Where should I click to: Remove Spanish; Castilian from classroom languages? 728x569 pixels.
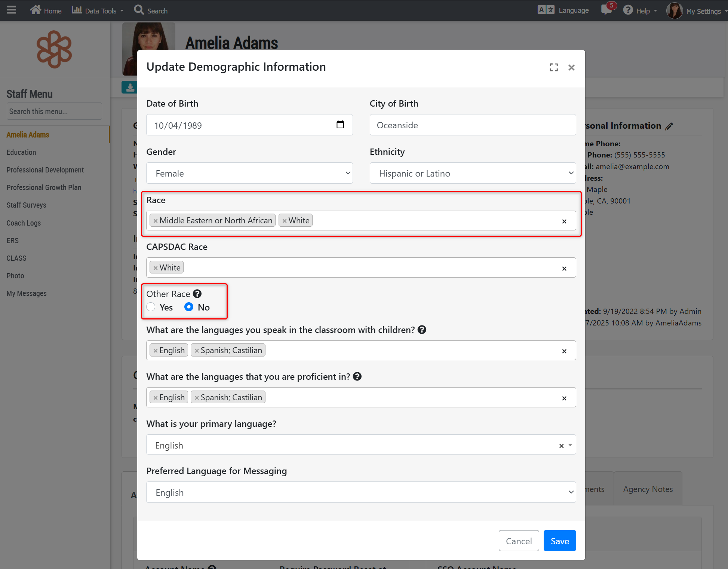tap(197, 351)
